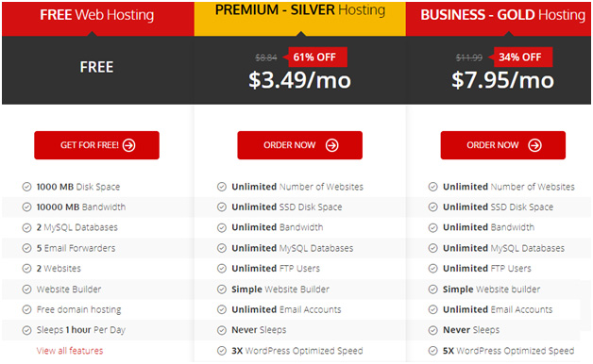Select the BUSINESS - GOLD Hosting header tab

(x=499, y=19)
